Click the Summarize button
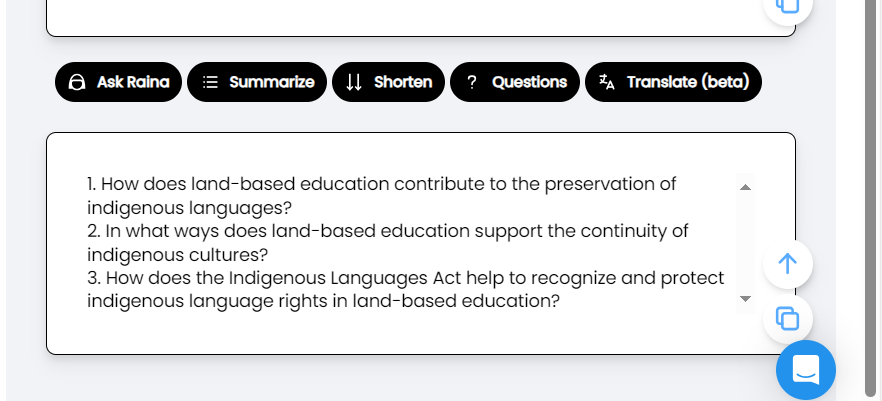 [256, 82]
